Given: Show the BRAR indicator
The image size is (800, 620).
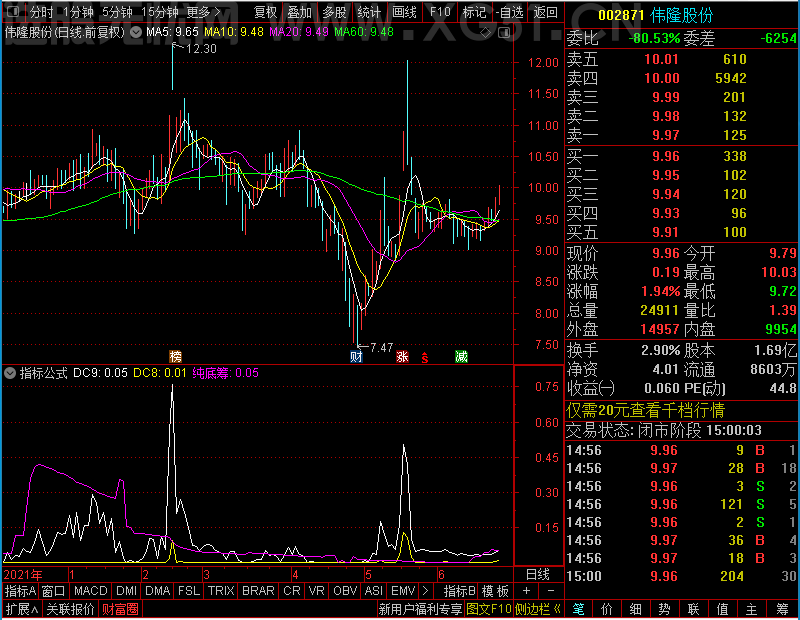Looking at the screenshot, I should [x=258, y=591].
